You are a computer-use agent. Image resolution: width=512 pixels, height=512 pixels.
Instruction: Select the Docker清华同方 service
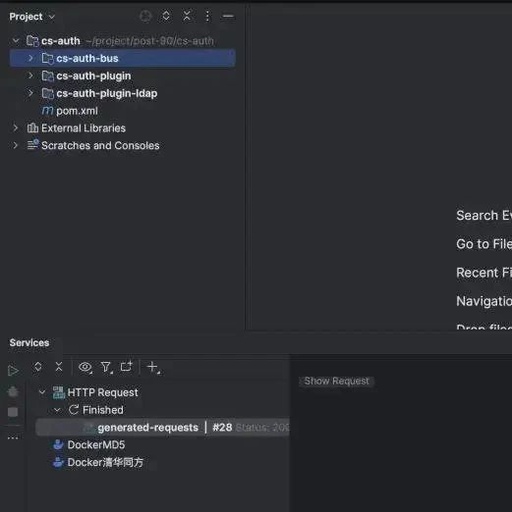click(105, 462)
